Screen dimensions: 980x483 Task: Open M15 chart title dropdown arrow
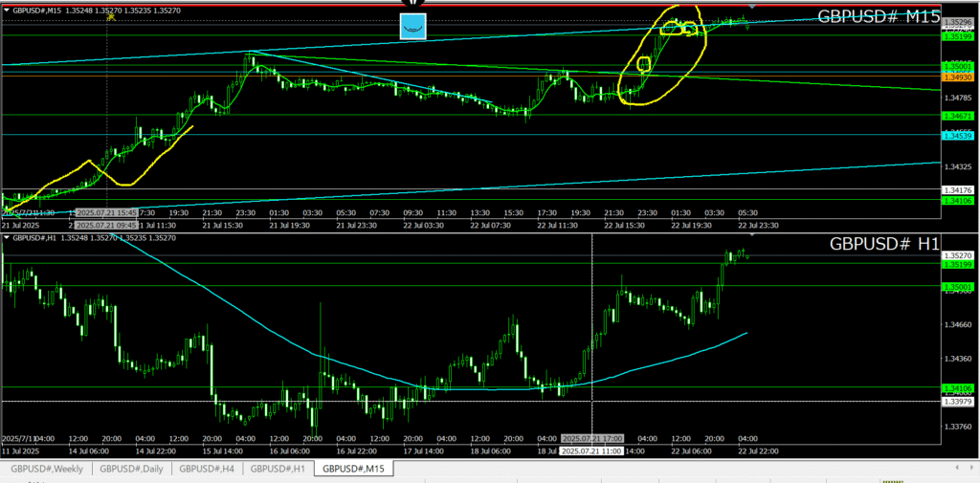[x=5, y=10]
